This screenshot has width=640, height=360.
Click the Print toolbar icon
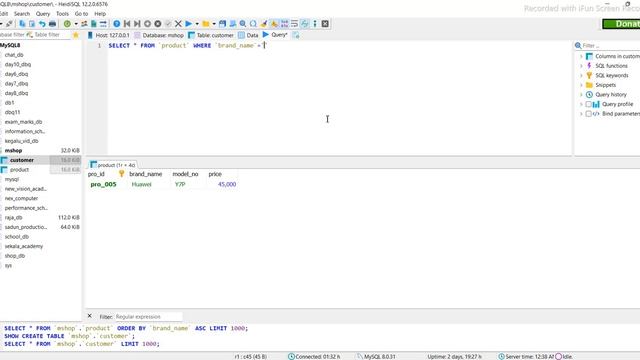point(52,24)
